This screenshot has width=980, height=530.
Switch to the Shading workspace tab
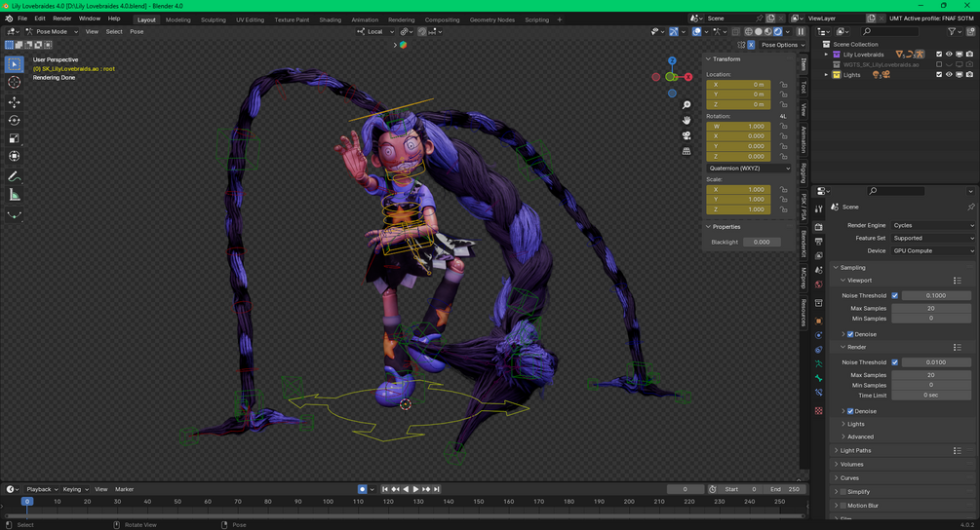(x=330, y=19)
